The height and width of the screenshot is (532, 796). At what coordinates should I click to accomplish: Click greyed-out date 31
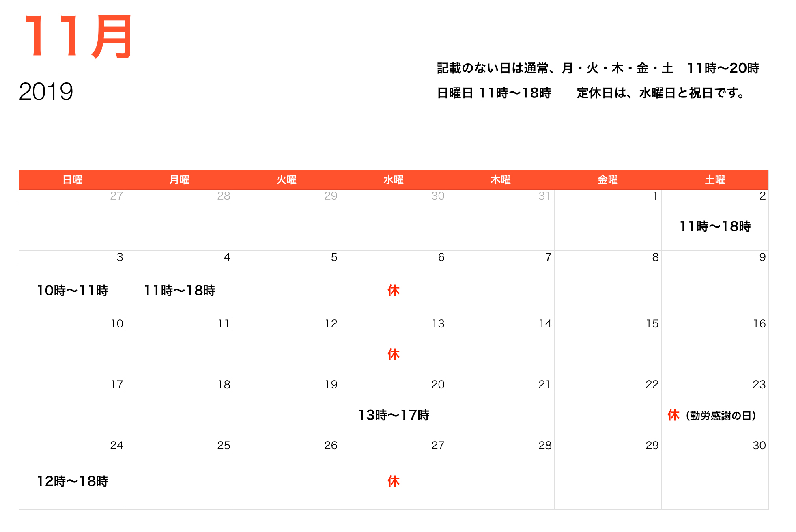(544, 196)
